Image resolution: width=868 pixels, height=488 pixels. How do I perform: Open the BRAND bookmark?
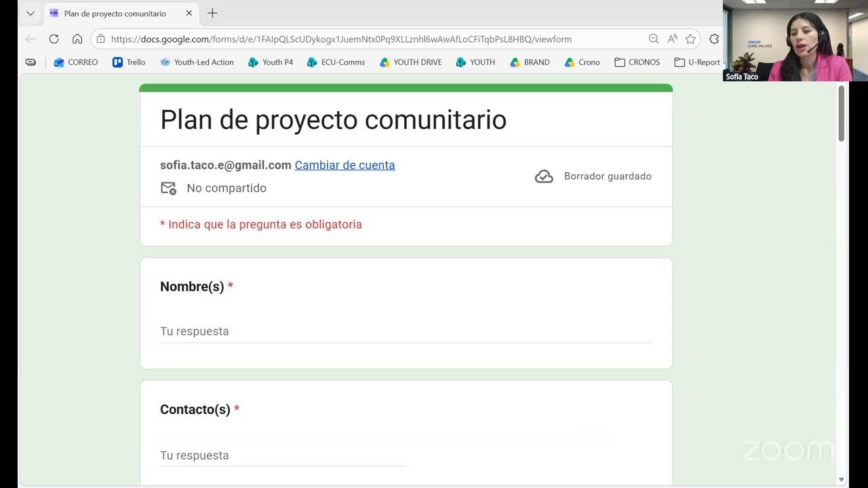tap(530, 62)
